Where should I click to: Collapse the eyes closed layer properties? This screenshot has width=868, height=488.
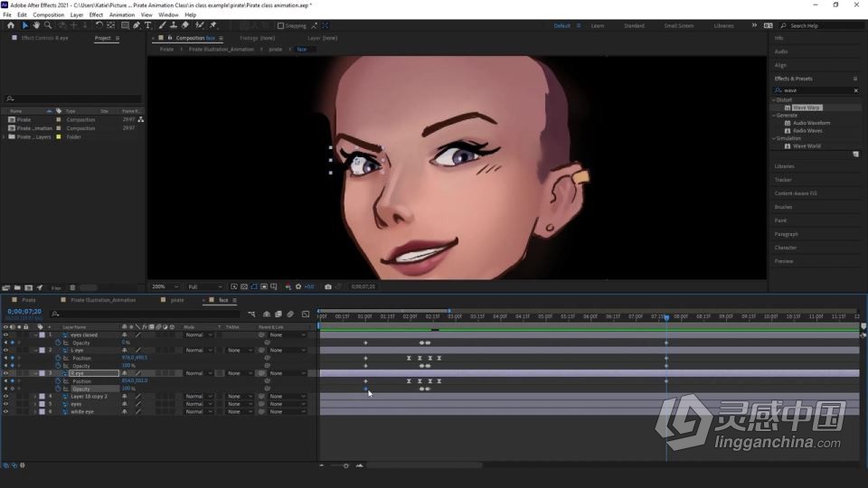coord(35,334)
